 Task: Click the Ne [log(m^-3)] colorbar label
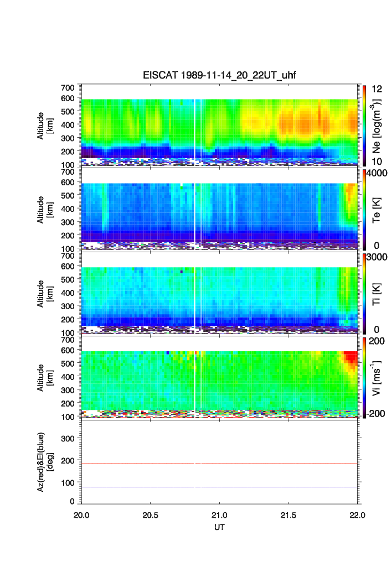coord(377,124)
